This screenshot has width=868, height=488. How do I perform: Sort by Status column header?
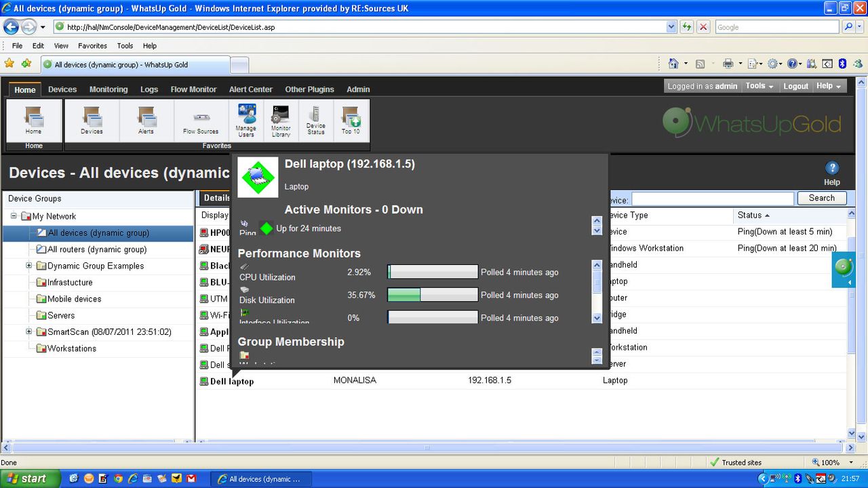pyautogui.click(x=753, y=215)
